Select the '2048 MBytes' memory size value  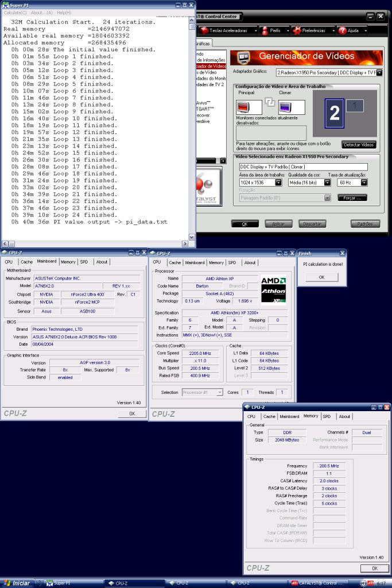(287, 440)
